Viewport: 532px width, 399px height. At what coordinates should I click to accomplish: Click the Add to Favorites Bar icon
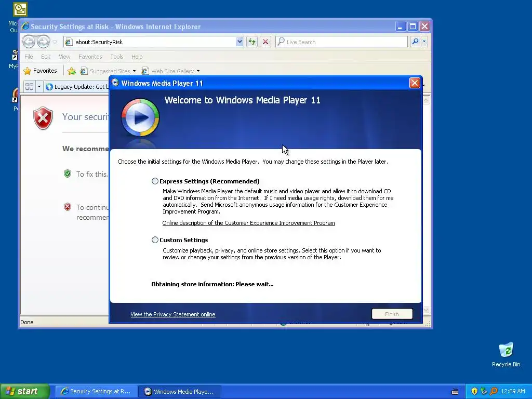[x=72, y=71]
